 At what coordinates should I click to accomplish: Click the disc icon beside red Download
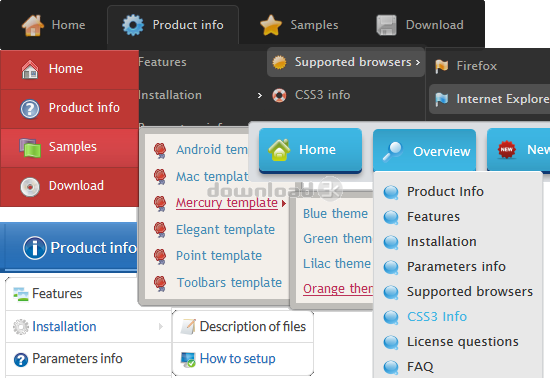tap(30, 187)
